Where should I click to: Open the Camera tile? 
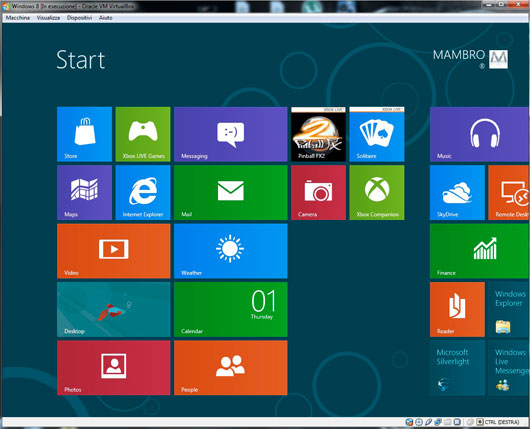click(318, 192)
